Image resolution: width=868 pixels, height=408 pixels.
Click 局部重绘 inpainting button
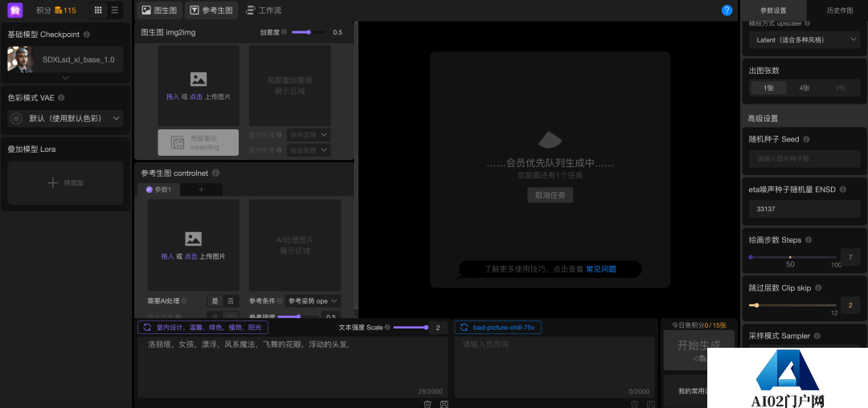click(x=199, y=143)
